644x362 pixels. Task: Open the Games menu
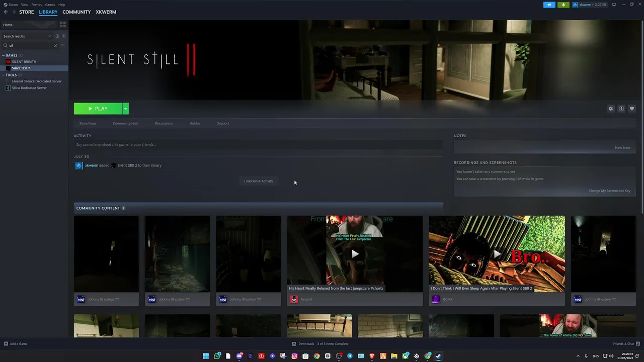pyautogui.click(x=50, y=5)
